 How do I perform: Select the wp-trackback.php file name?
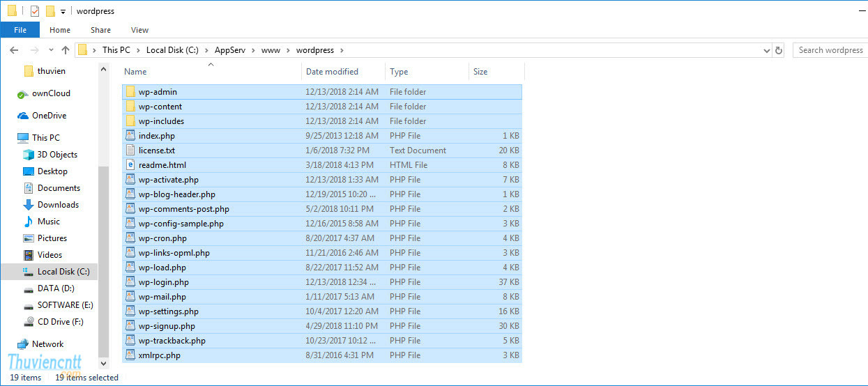(x=172, y=341)
